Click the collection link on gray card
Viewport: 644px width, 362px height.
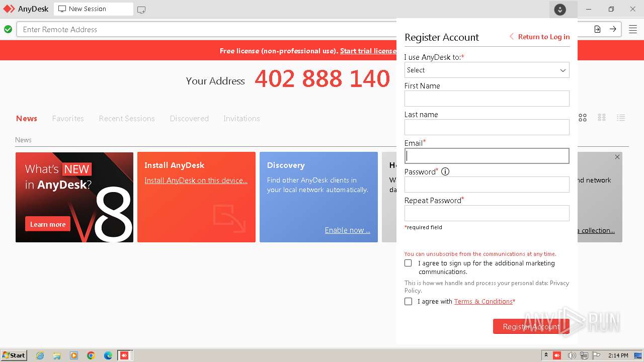(596, 230)
